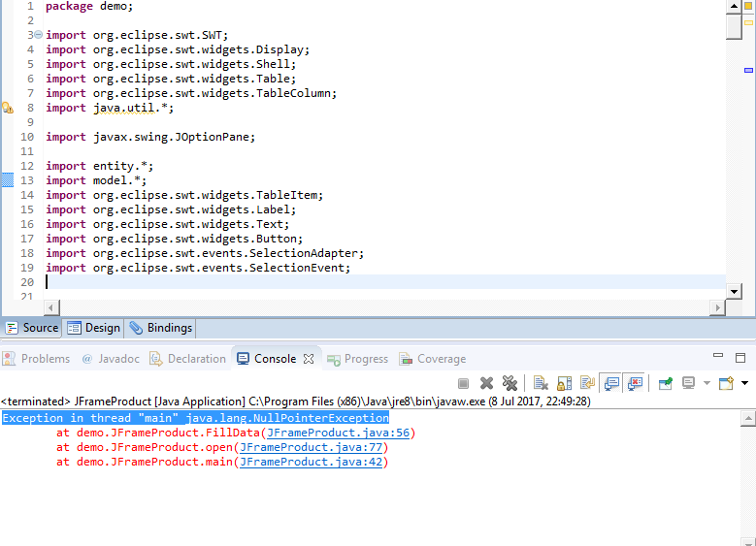Image resolution: width=756 pixels, height=546 pixels.
Task: Pin the current console
Action: [x=666, y=384]
